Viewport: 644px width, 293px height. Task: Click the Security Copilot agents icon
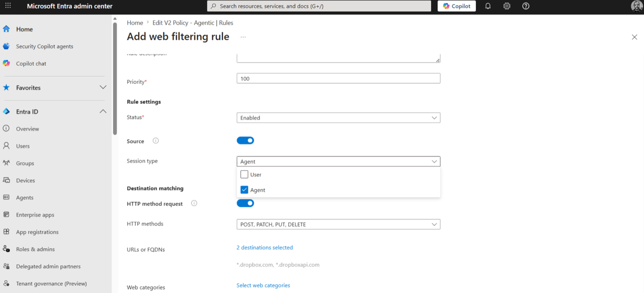[x=6, y=46]
